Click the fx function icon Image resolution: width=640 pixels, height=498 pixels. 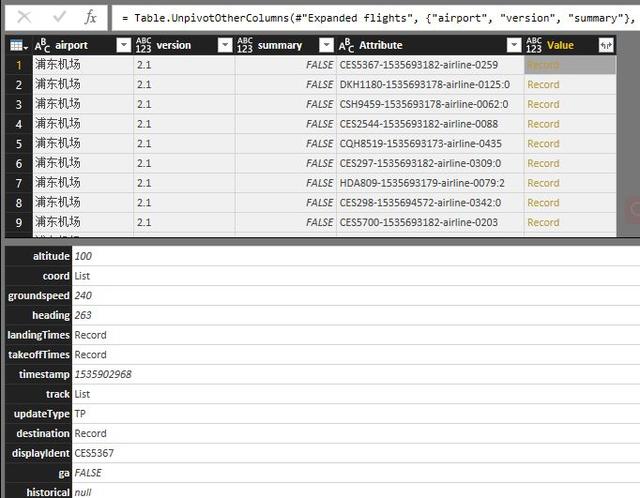pyautogui.click(x=90, y=16)
